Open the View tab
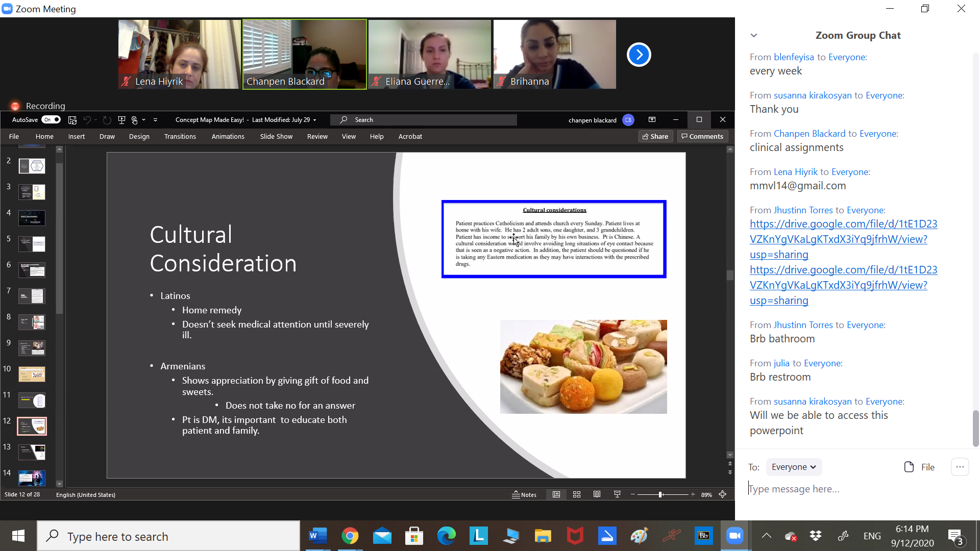Screen dimensions: 980x551 point(349,136)
